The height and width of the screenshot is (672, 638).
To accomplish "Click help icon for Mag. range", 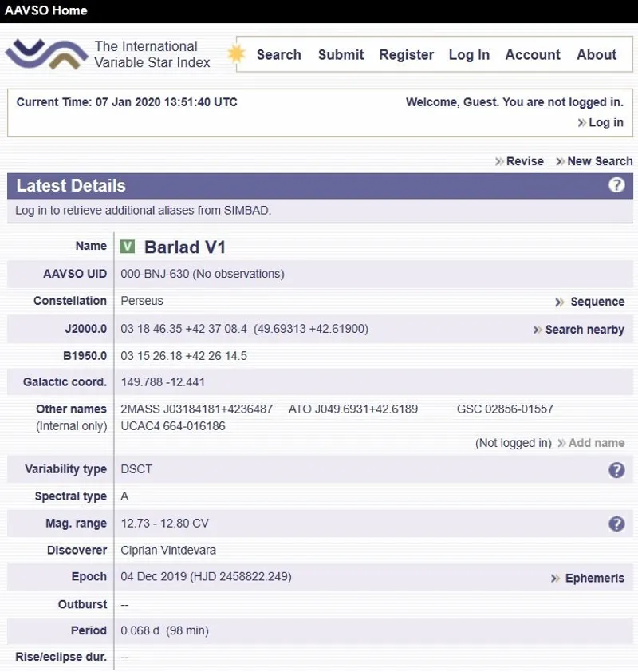I will tap(616, 524).
